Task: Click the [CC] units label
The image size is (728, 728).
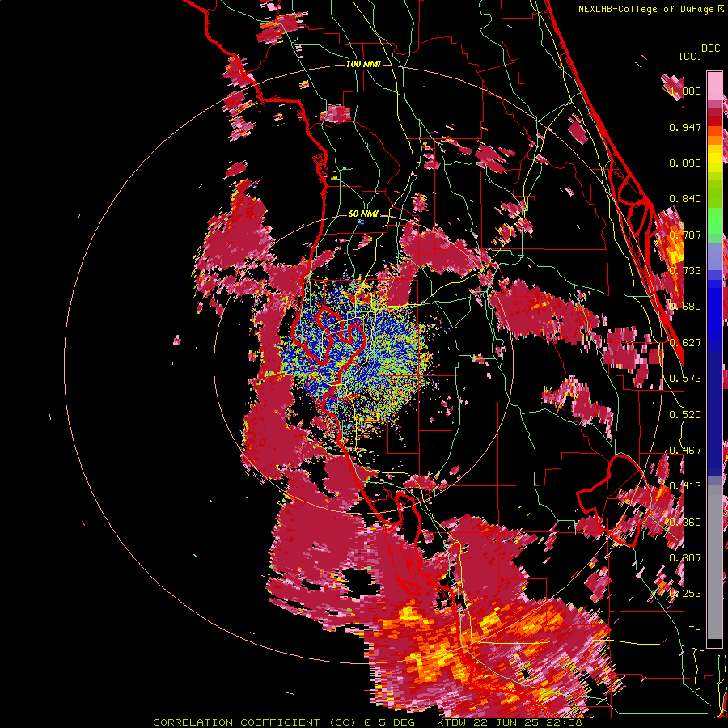Action: coord(690,56)
